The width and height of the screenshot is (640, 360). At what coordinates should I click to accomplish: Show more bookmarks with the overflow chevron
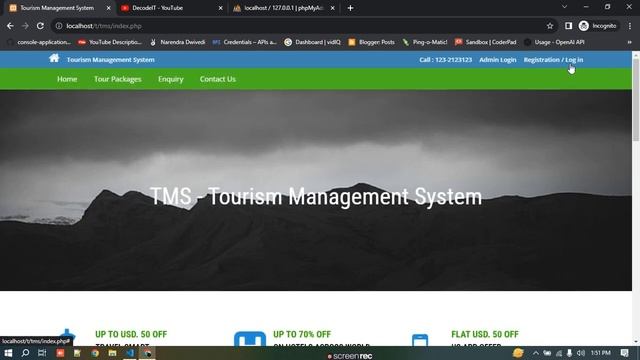pos(629,42)
